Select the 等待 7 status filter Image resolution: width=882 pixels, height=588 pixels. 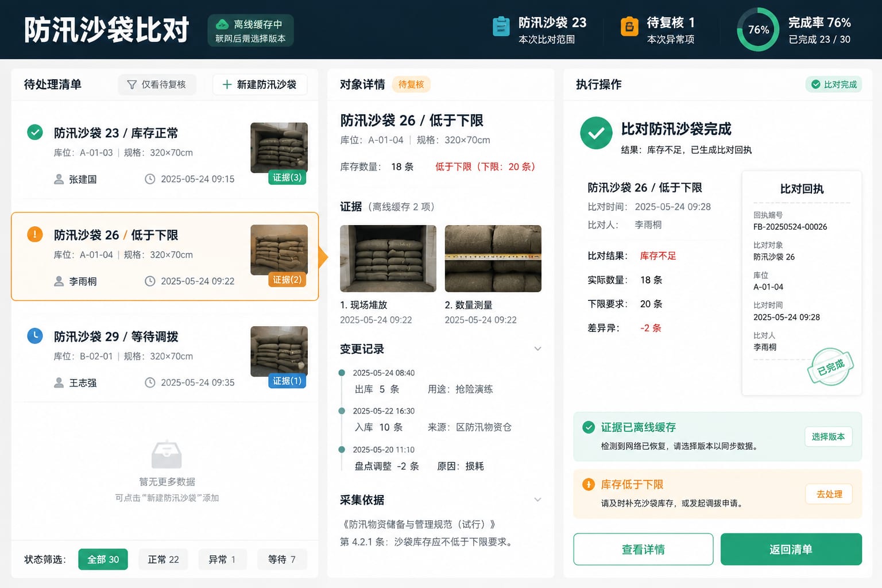[x=282, y=559]
